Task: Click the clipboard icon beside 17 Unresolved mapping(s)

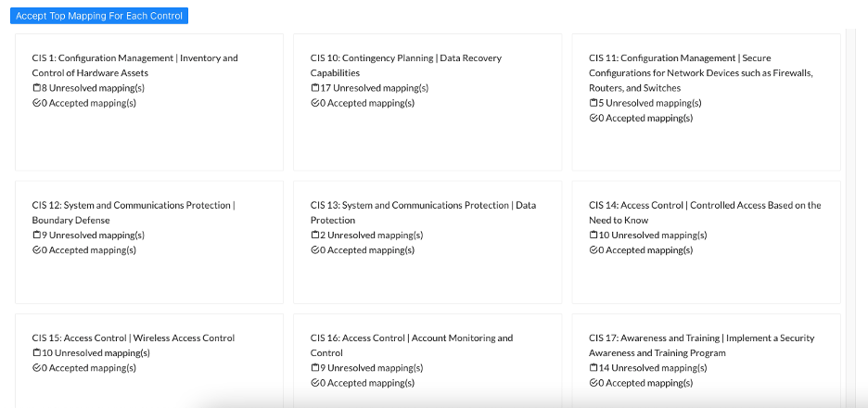Action: [315, 88]
